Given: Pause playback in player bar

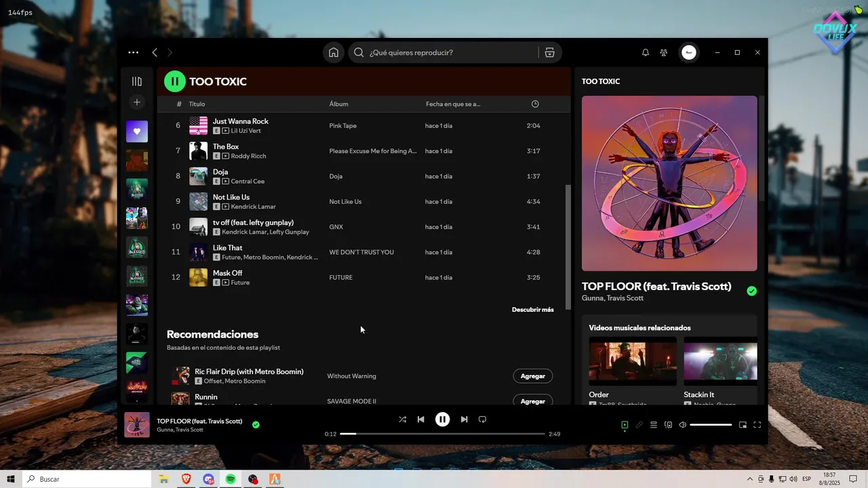Looking at the screenshot, I should [442, 420].
